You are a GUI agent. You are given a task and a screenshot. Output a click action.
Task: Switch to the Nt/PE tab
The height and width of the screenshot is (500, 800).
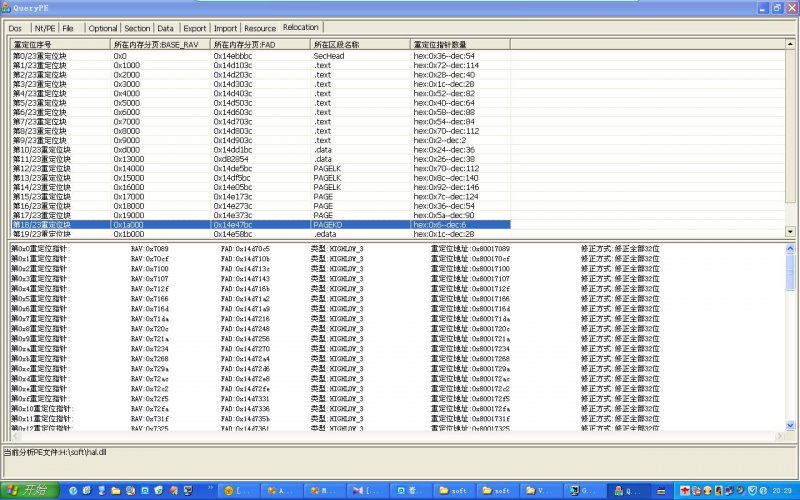(x=45, y=28)
